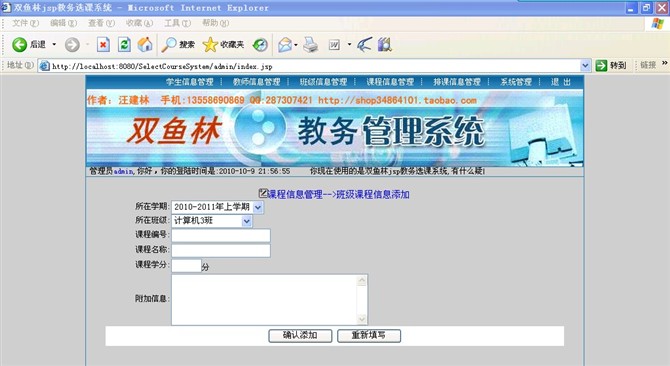
Task: Click the Windows flag logo
Action: (658, 24)
